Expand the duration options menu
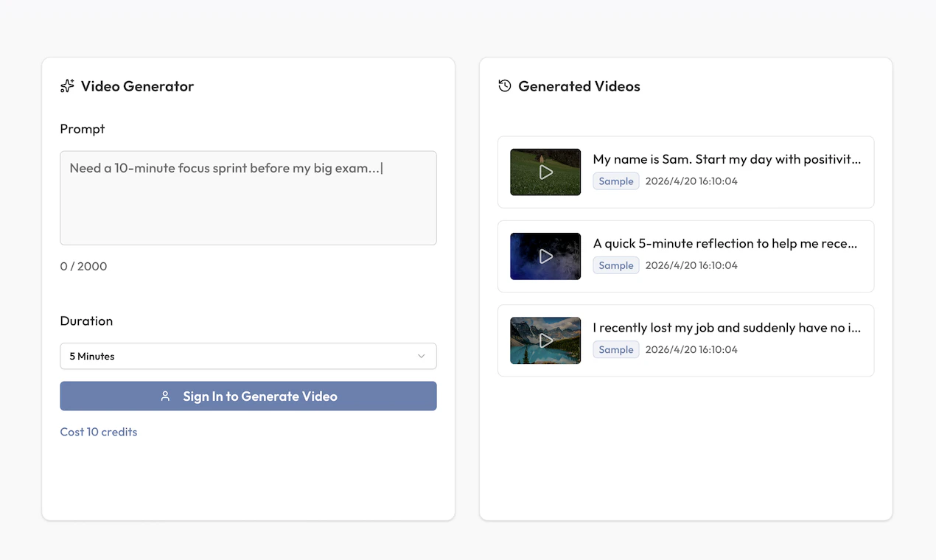 (x=248, y=356)
